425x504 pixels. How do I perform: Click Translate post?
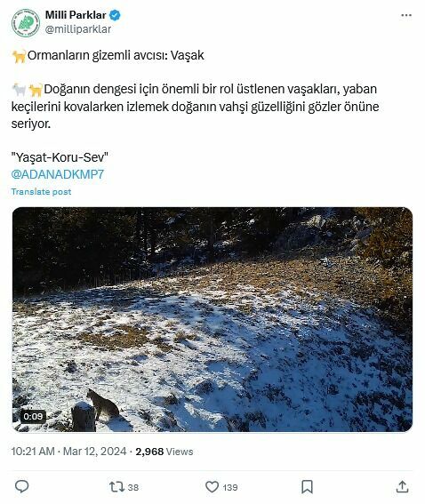pos(41,192)
